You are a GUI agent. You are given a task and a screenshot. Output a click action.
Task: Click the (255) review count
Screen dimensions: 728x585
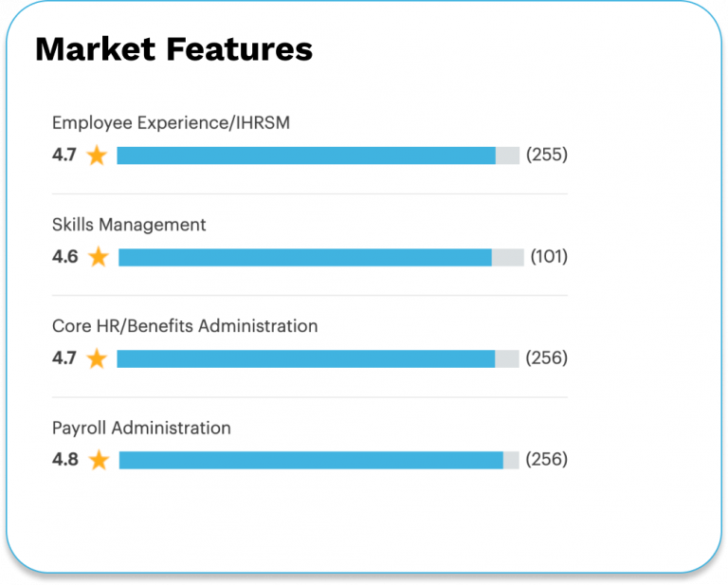547,155
